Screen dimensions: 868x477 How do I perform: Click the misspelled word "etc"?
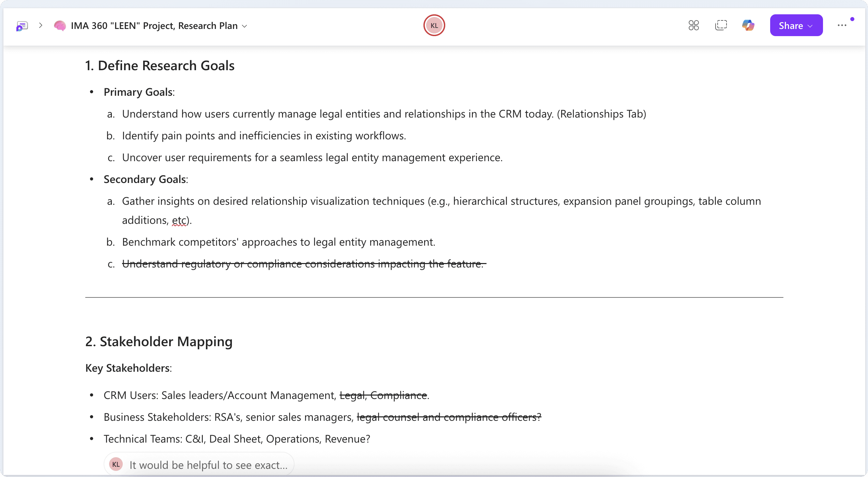(x=179, y=220)
